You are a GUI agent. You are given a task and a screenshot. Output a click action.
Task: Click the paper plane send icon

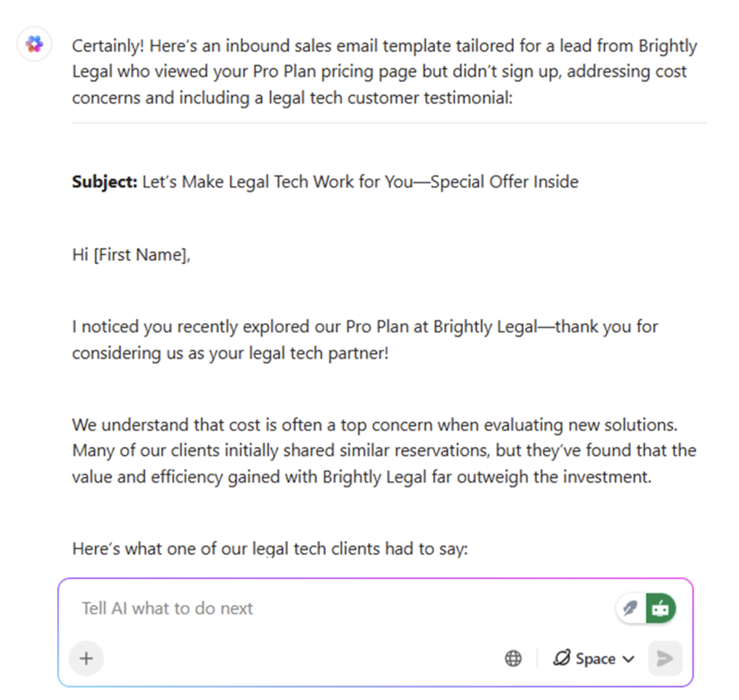coord(665,658)
